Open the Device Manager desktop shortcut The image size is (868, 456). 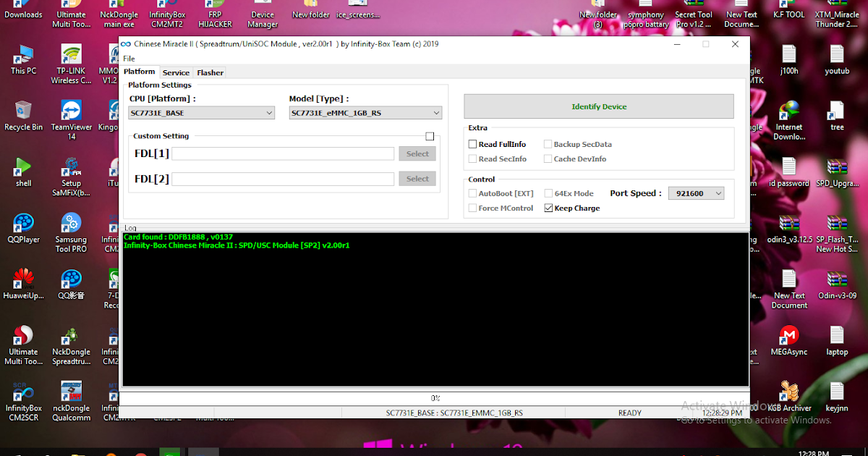[x=263, y=14]
